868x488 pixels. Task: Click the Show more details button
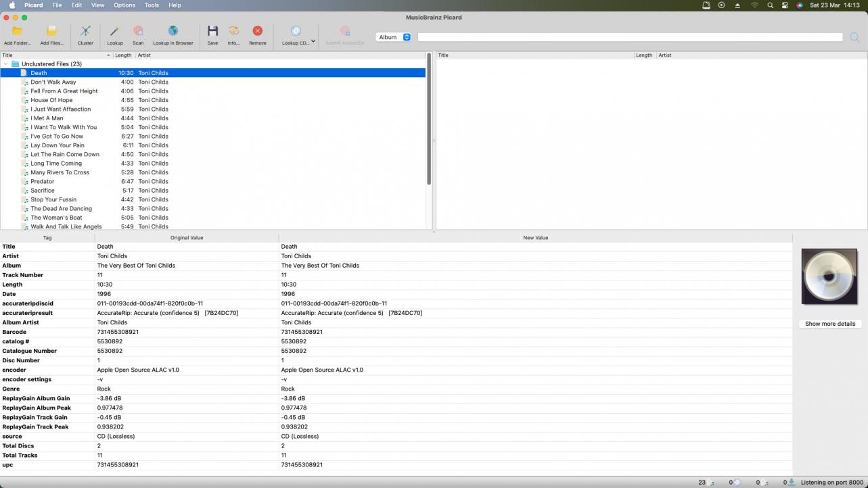830,324
